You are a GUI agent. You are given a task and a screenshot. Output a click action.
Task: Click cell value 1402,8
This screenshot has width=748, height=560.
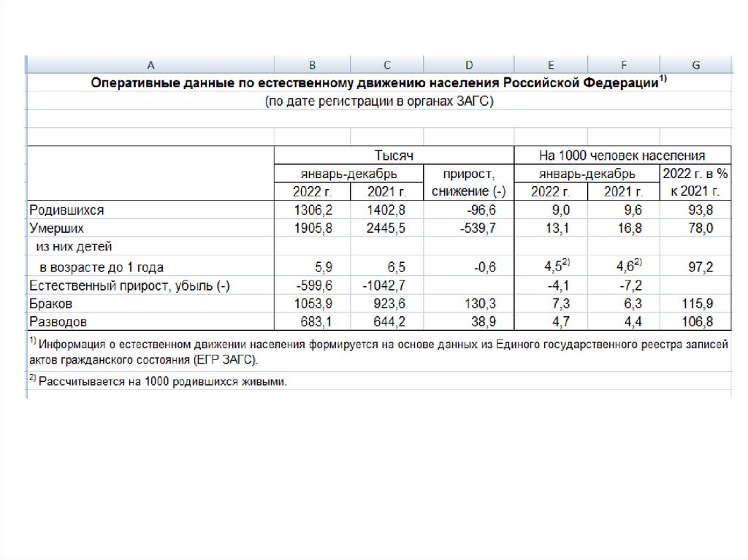pos(386,210)
